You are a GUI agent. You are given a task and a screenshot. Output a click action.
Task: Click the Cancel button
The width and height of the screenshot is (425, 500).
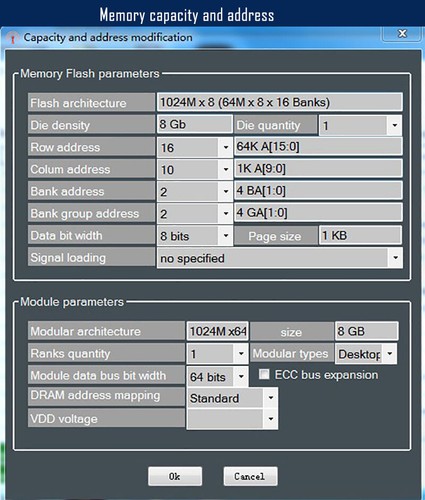point(250,476)
